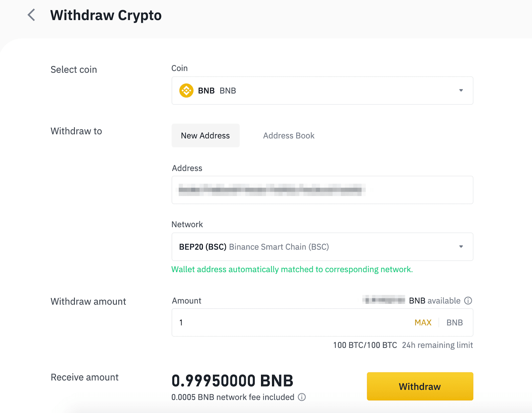Click the 24h remaining limit text
The width and height of the screenshot is (532, 413).
coord(437,345)
